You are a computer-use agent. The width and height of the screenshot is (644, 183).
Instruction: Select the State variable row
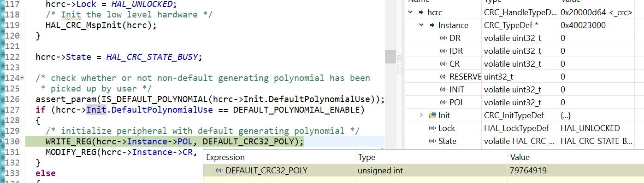coord(524,141)
